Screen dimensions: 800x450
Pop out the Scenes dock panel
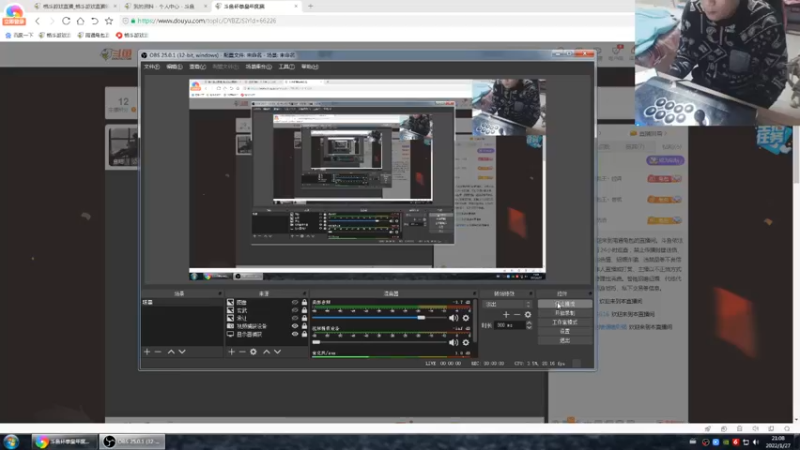pyautogui.click(x=220, y=294)
